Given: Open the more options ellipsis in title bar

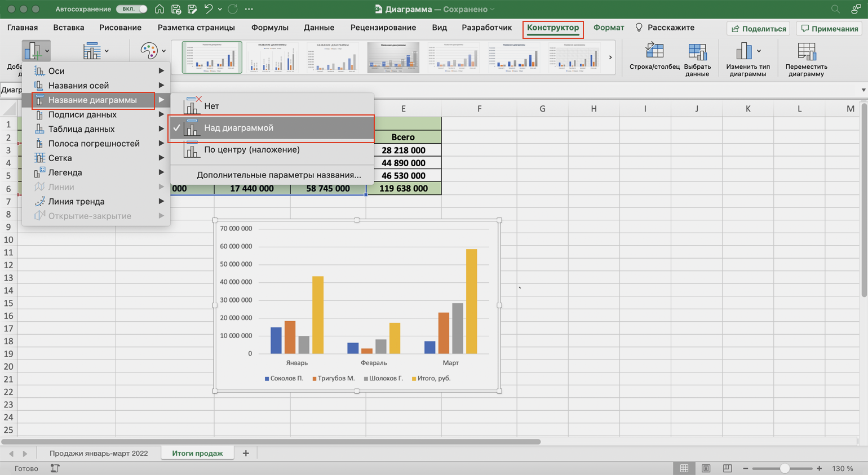Looking at the screenshot, I should click(x=249, y=9).
